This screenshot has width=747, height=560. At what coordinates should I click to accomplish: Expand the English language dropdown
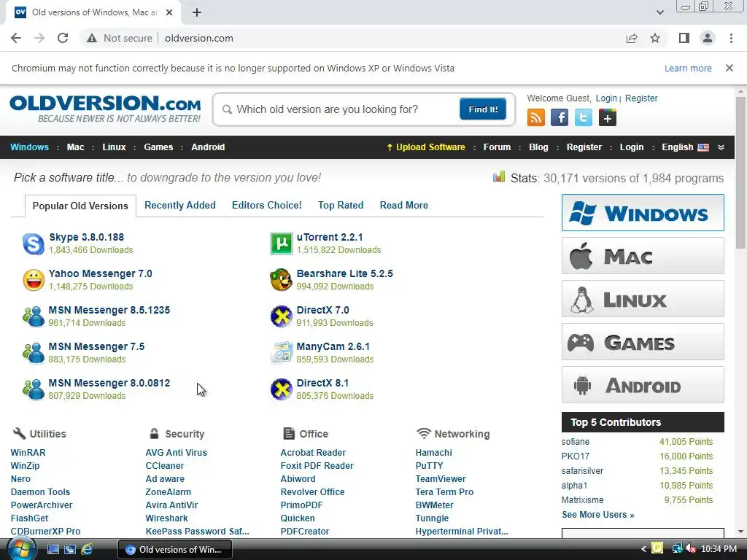click(x=685, y=147)
